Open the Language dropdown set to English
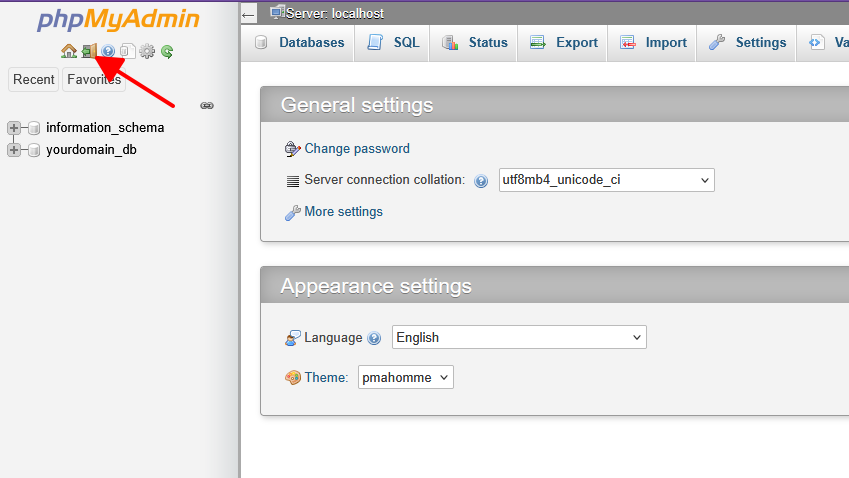This screenshot has width=849, height=478. tap(519, 337)
